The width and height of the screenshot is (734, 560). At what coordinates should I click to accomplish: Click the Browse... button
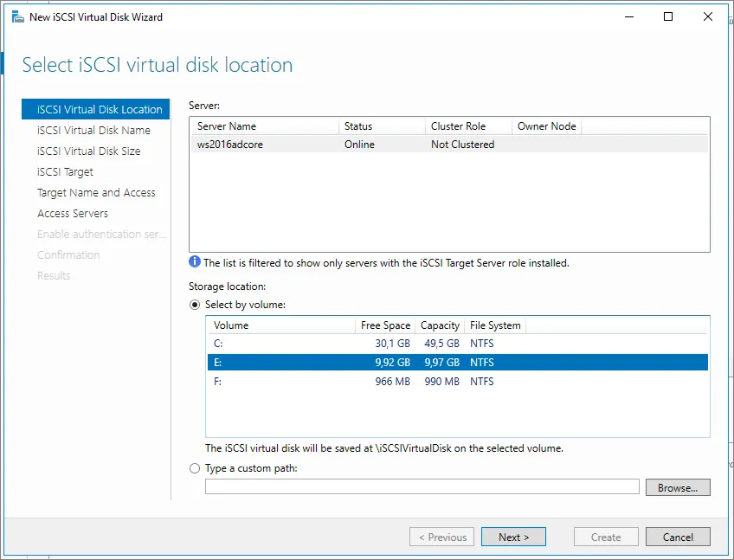coord(677,488)
